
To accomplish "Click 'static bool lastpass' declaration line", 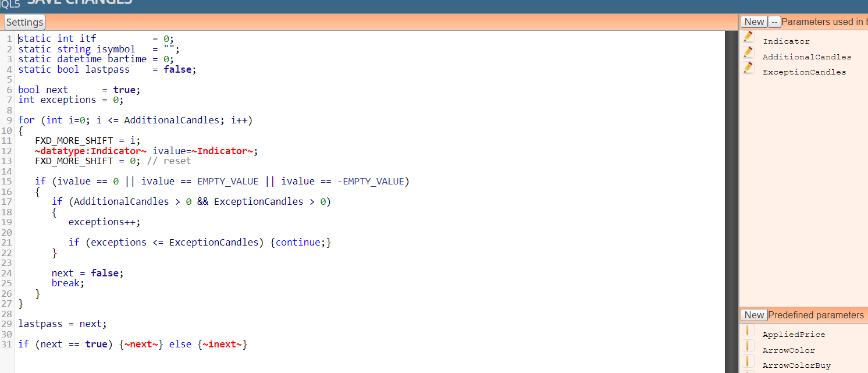I will 107,69.
